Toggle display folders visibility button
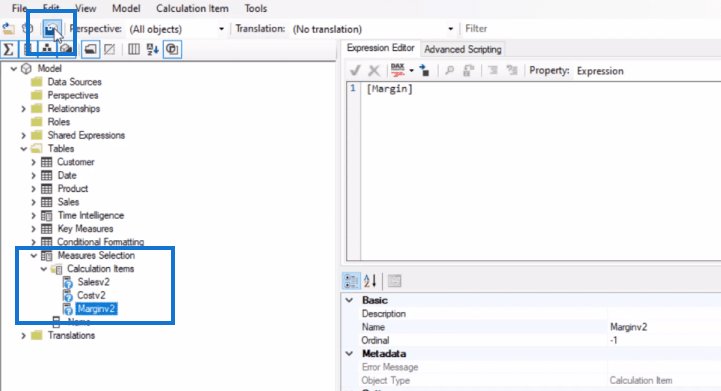Image resolution: width=721 pixels, height=391 pixels. (91, 49)
